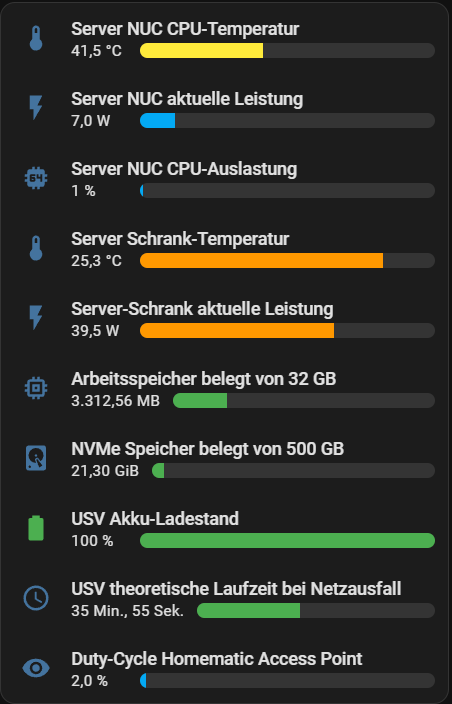This screenshot has width=452, height=704.
Task: Open Server NUC CPU-Temperatur entity details
Action: 185,29
